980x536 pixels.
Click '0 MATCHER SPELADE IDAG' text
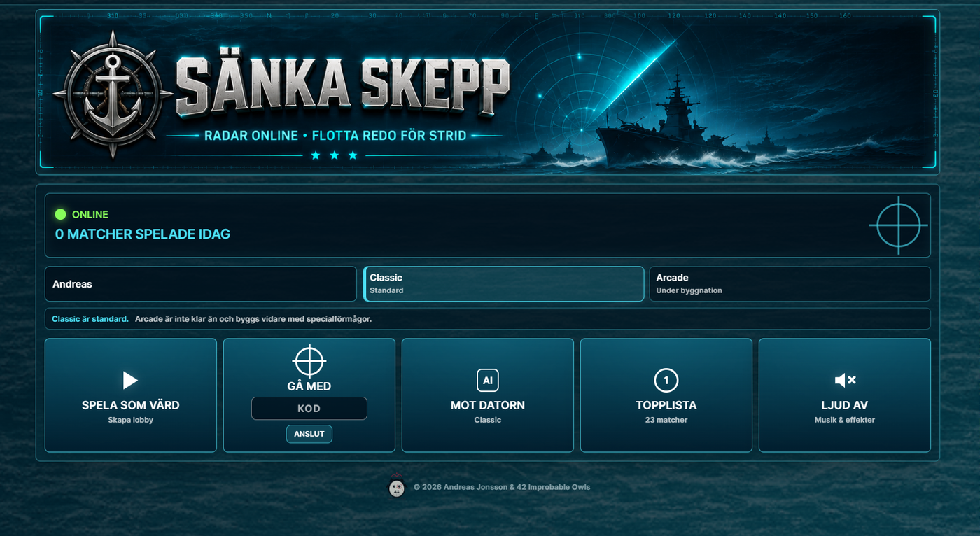[143, 234]
